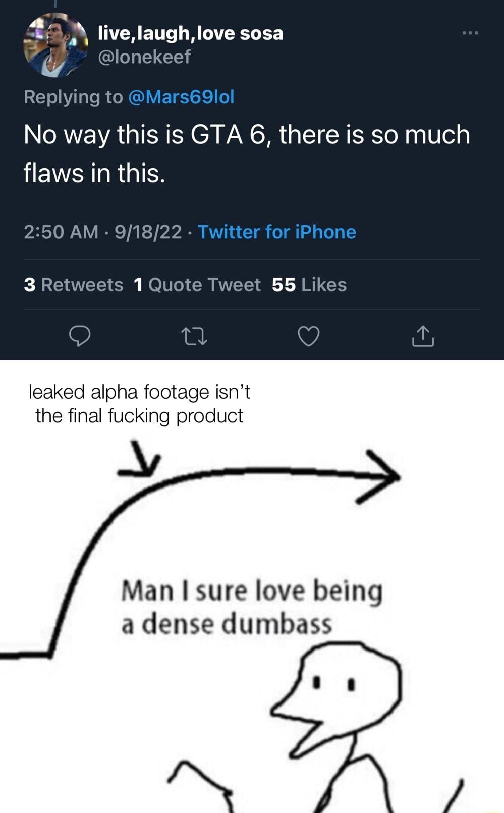Select the @lonekeef handle

(146, 58)
